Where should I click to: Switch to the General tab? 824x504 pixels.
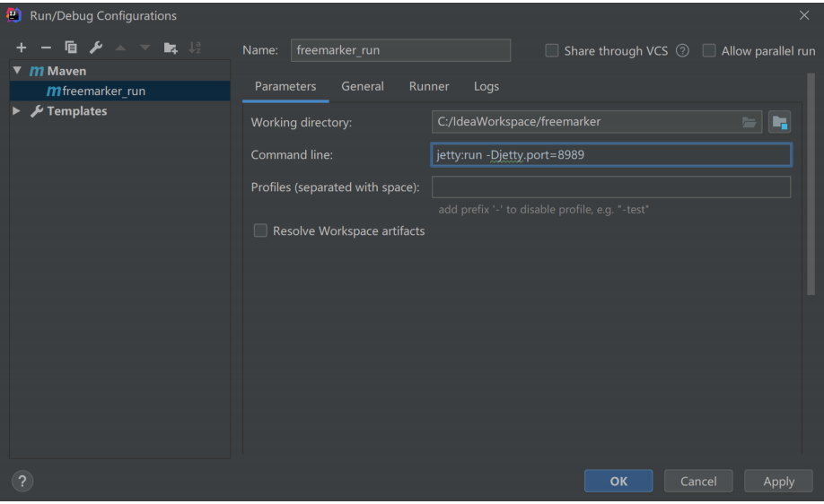363,86
